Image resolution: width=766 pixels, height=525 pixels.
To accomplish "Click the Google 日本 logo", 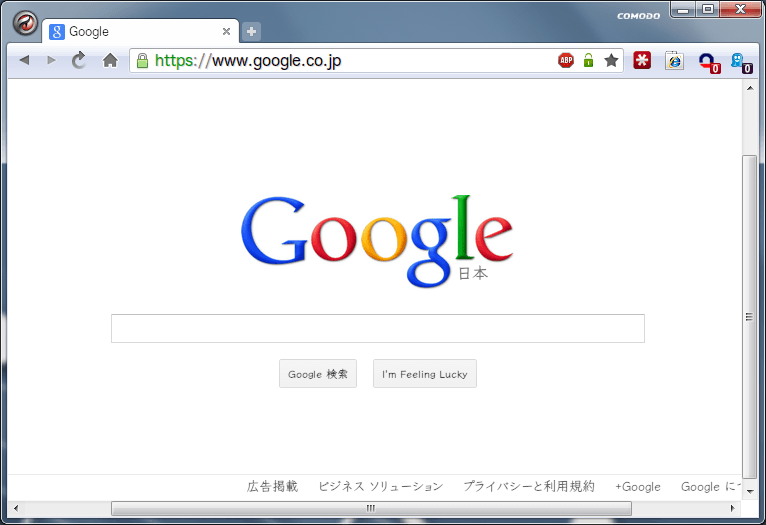I will [x=377, y=241].
